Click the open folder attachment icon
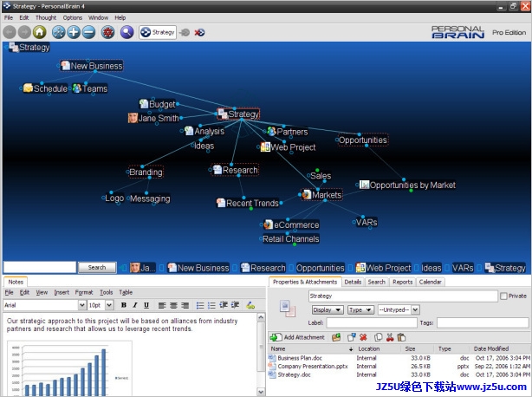 336,337
